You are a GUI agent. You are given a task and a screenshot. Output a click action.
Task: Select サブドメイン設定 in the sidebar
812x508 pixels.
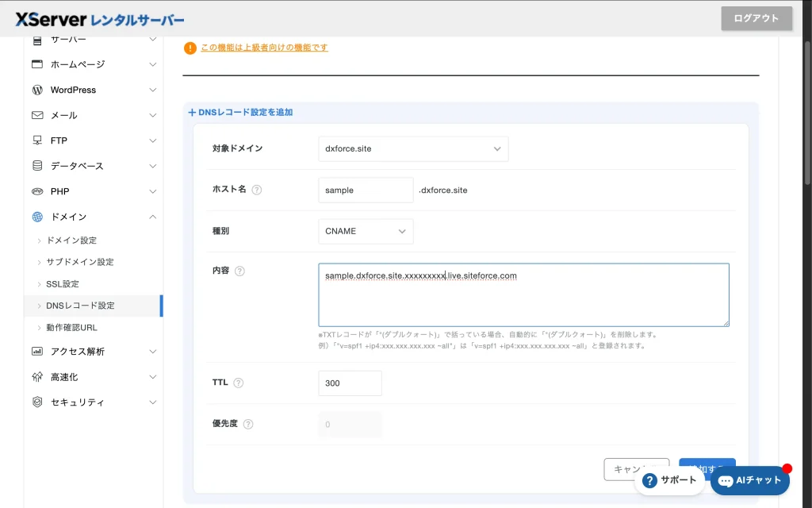80,262
